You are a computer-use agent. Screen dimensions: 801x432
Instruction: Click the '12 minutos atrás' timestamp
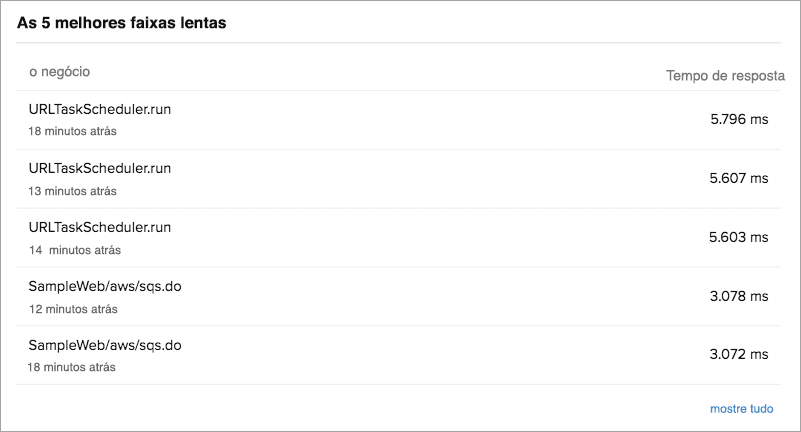[72, 308]
